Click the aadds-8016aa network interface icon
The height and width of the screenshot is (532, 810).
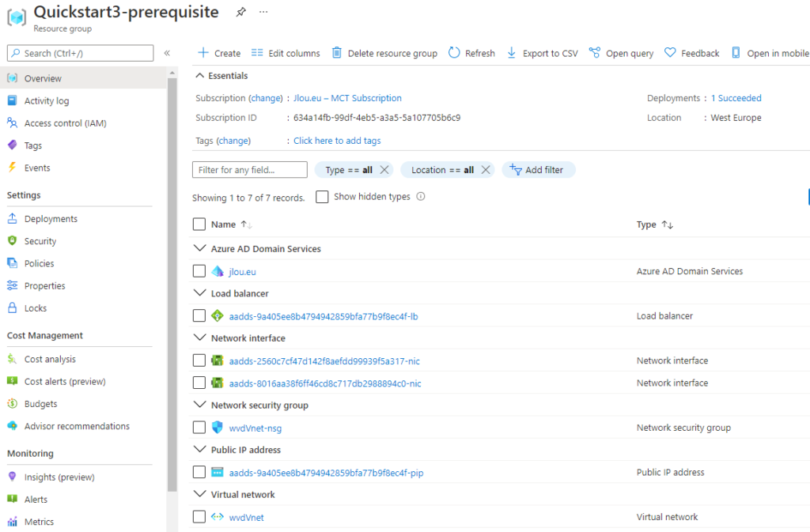218,383
